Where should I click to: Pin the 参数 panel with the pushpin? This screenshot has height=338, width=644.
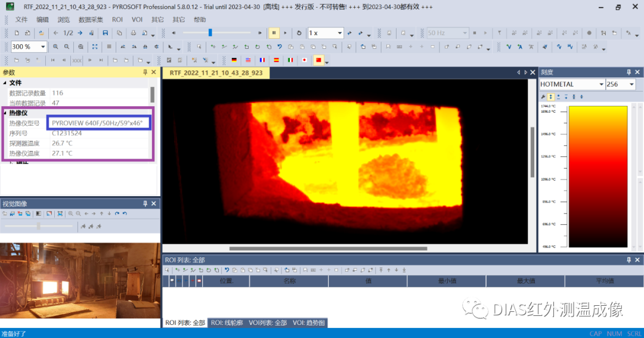tap(145, 72)
